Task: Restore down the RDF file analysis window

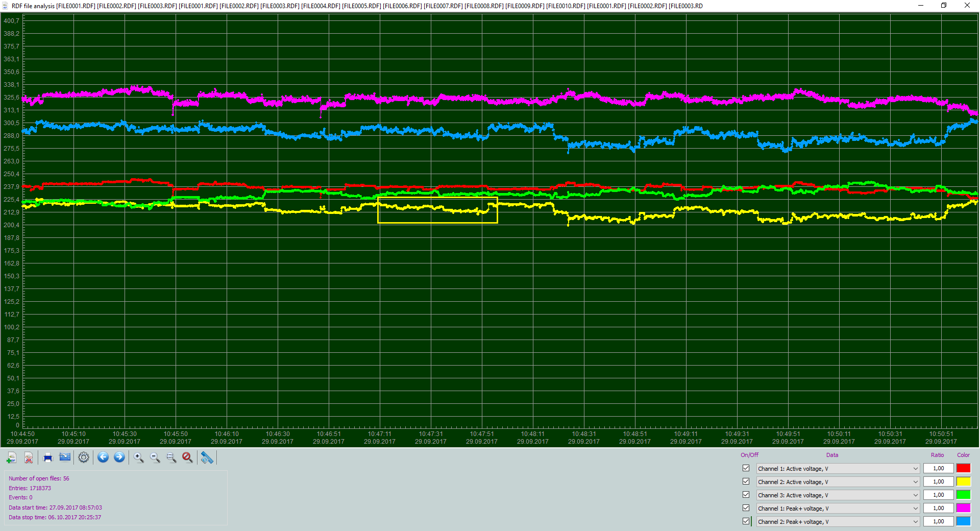Action: 944,6
